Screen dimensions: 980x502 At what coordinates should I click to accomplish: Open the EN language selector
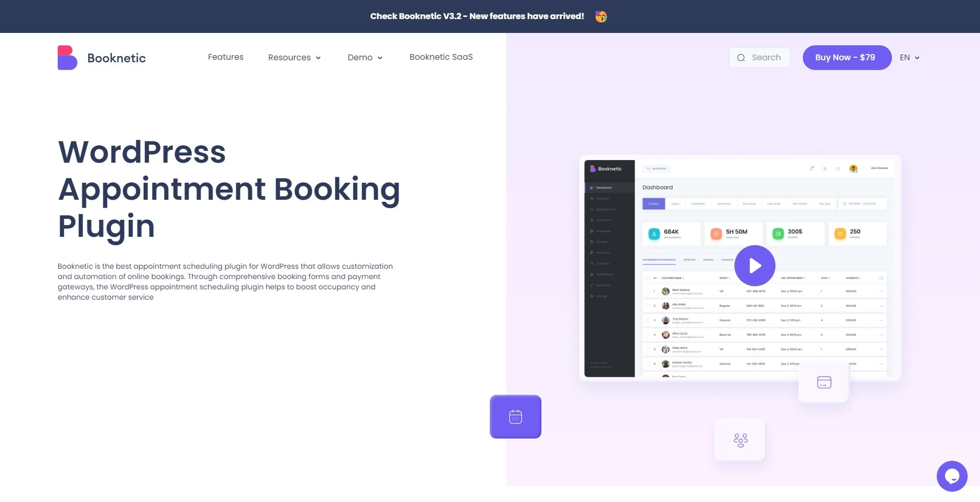coord(909,58)
